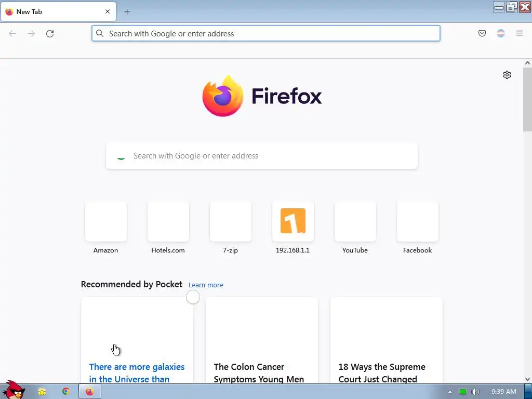Open the Save to Pocket icon
The image size is (532, 399).
click(x=482, y=33)
